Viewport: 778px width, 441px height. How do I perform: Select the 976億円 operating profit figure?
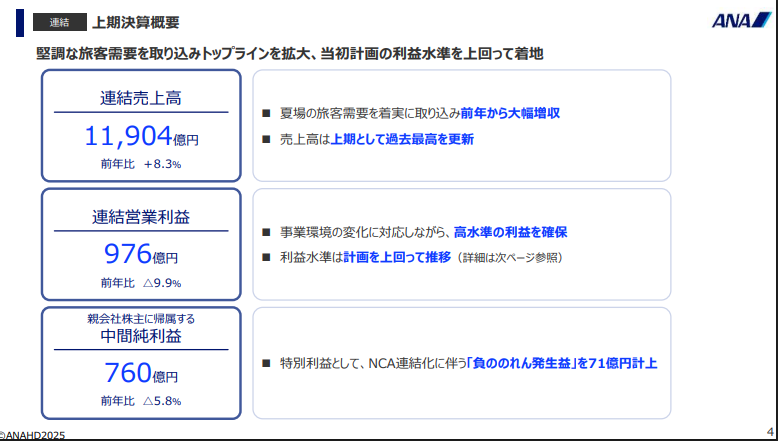(x=140, y=254)
